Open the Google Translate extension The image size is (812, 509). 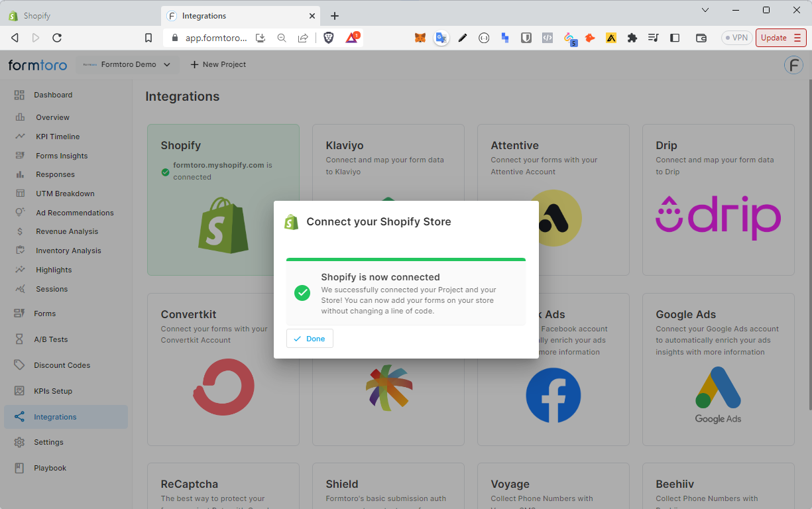coord(441,38)
